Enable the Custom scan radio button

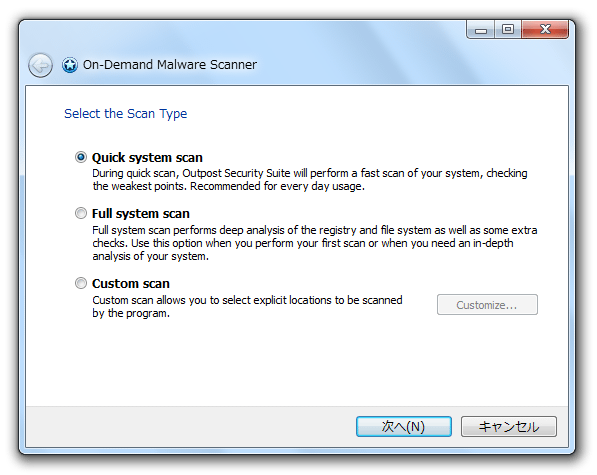click(81, 283)
